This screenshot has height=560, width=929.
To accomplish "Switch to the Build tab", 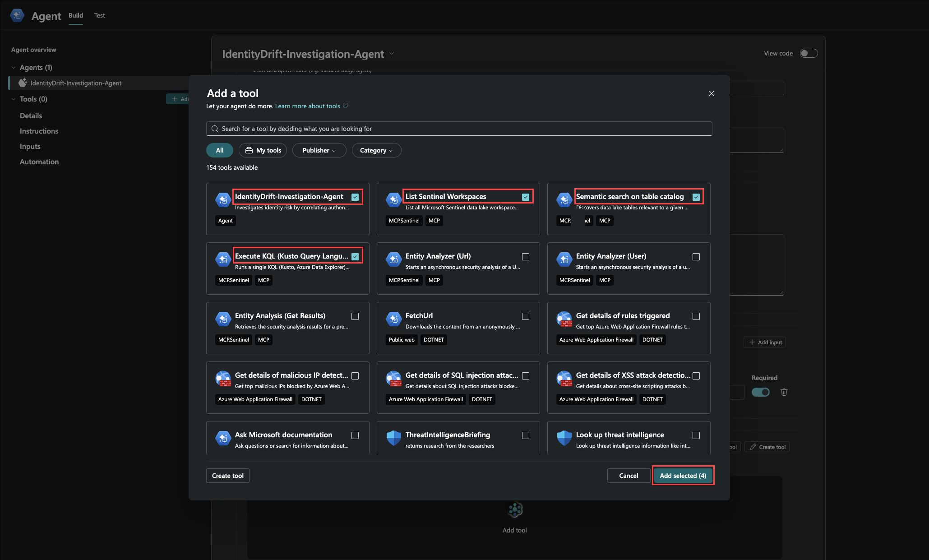I will pos(76,15).
